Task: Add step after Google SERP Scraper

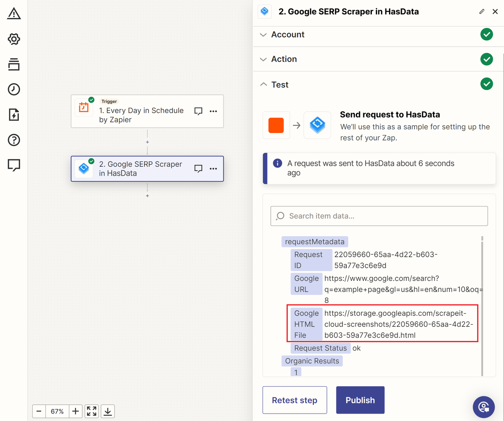Action: (147, 196)
